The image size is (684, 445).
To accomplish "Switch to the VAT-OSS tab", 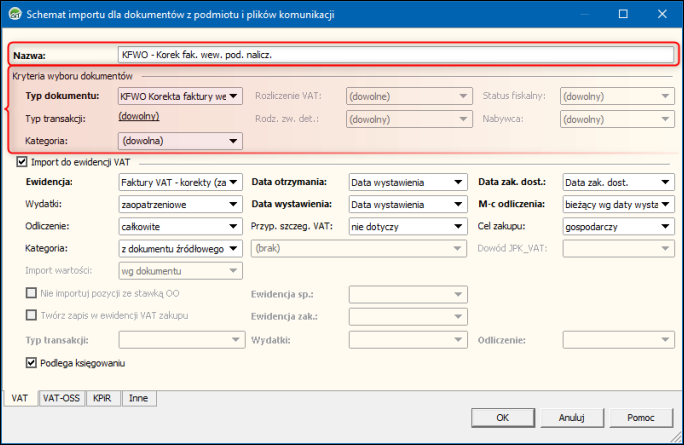I will (62, 398).
